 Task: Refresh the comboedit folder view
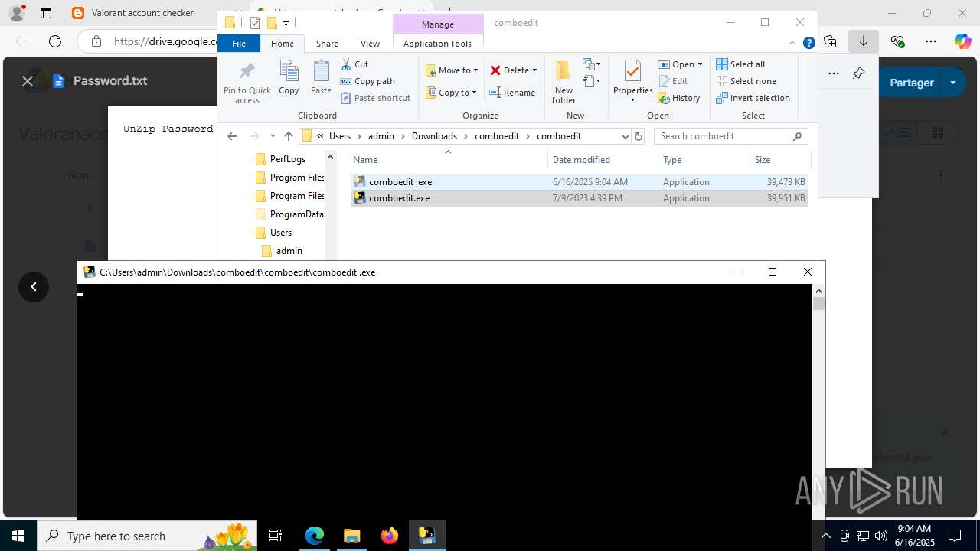[639, 136]
